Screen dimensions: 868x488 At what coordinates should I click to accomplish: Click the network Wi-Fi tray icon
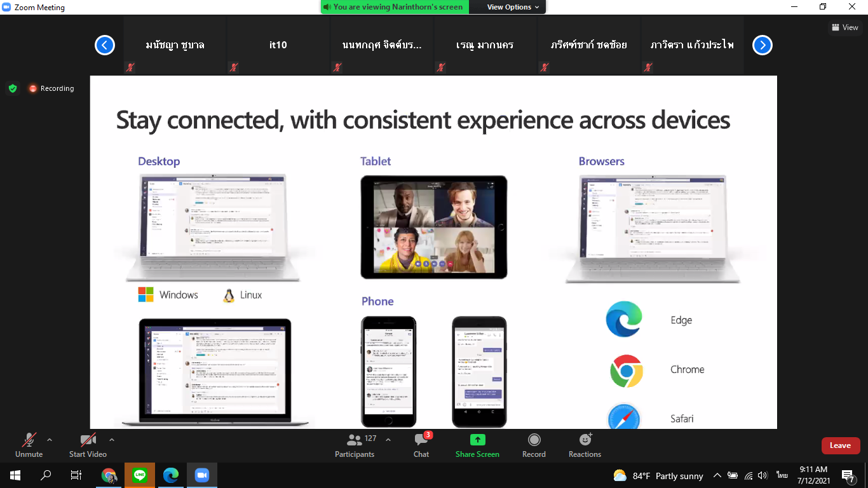(x=749, y=475)
